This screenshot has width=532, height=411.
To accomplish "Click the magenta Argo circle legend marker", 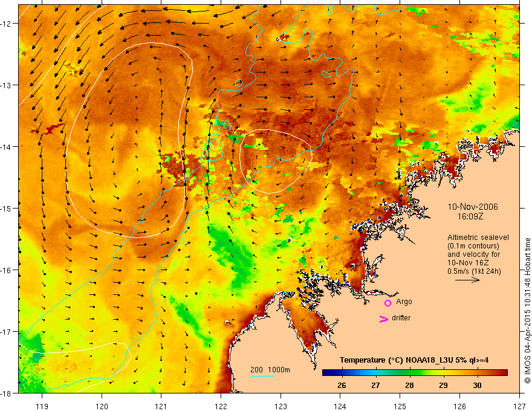I will [388, 303].
